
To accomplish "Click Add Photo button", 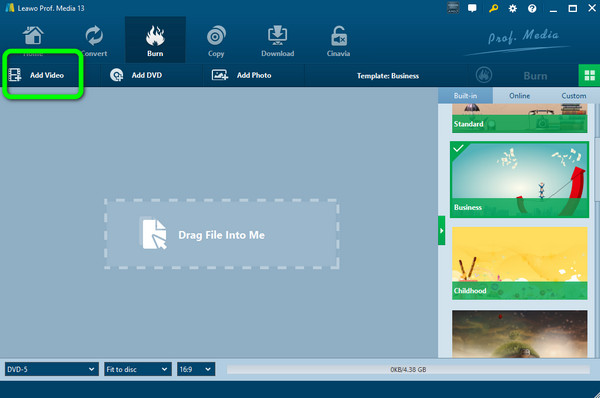I will click(x=242, y=75).
